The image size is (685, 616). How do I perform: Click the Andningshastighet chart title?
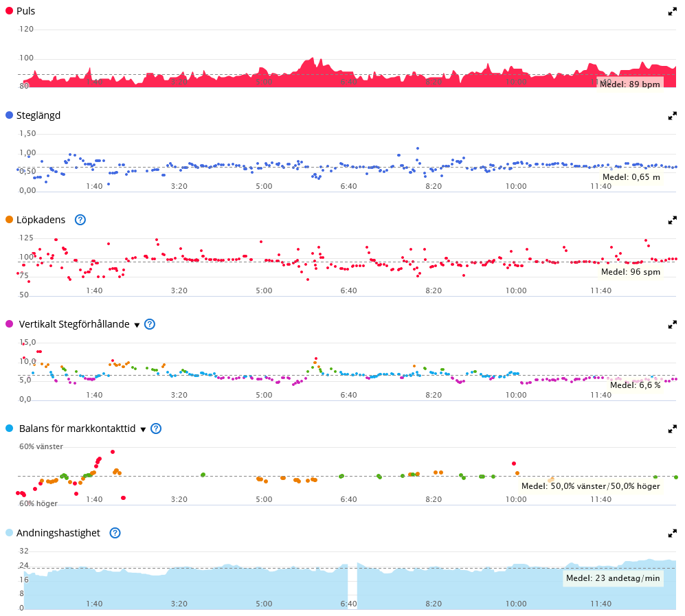[x=58, y=533]
